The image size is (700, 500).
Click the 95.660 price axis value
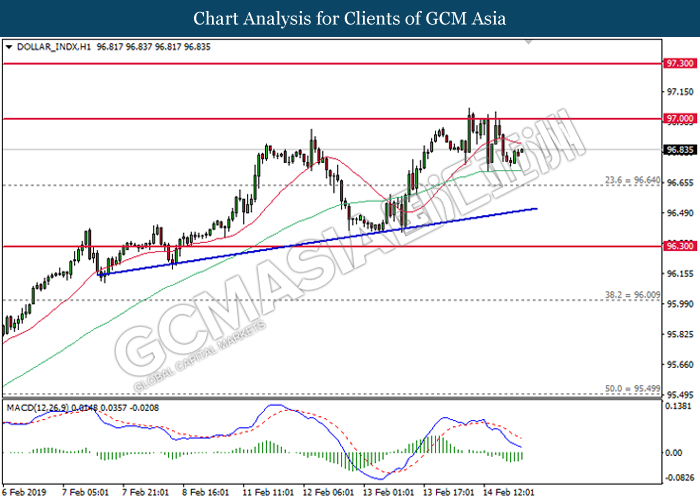tap(680, 365)
